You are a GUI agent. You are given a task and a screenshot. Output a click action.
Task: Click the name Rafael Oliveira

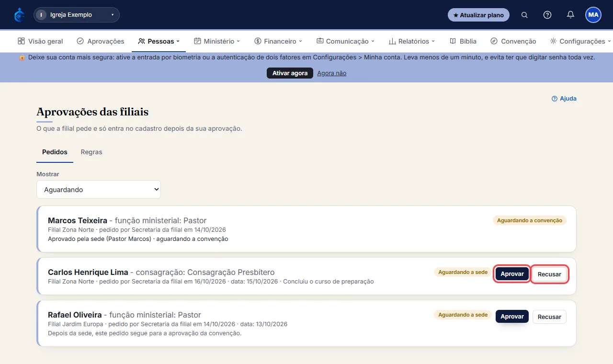coord(75,315)
